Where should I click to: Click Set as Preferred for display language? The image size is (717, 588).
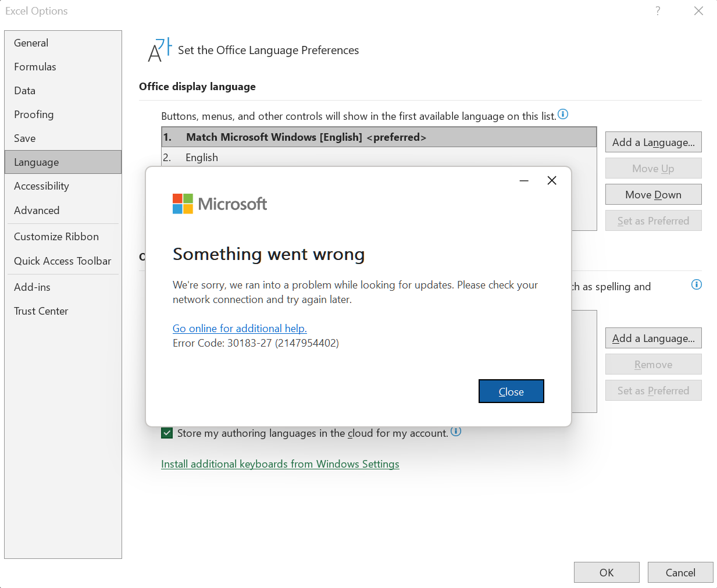(x=654, y=221)
